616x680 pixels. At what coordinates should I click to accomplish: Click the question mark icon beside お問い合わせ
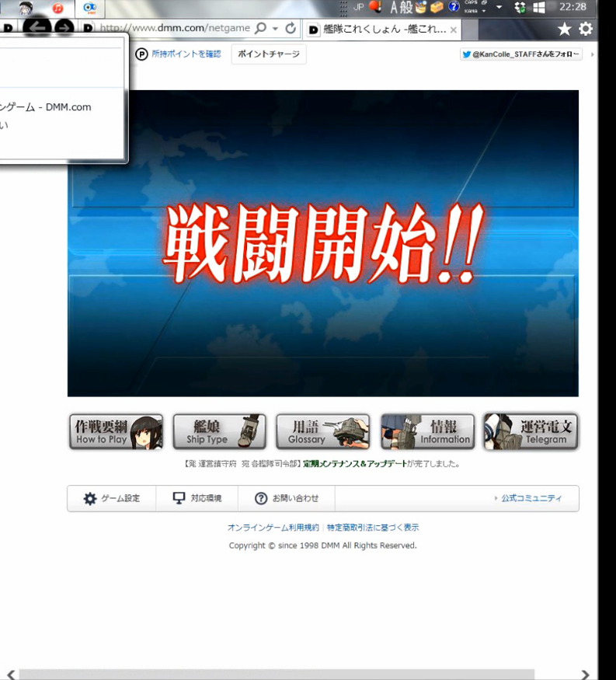pyautogui.click(x=261, y=499)
